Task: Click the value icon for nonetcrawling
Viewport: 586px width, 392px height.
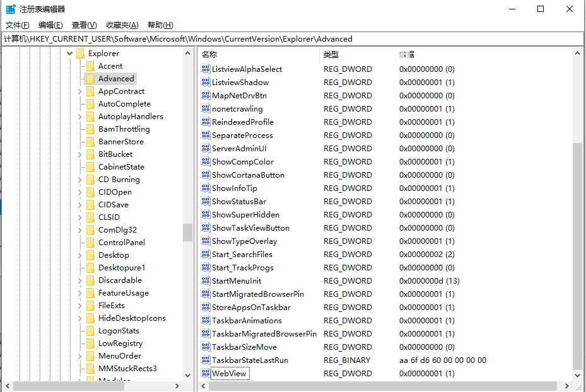Action: click(206, 108)
